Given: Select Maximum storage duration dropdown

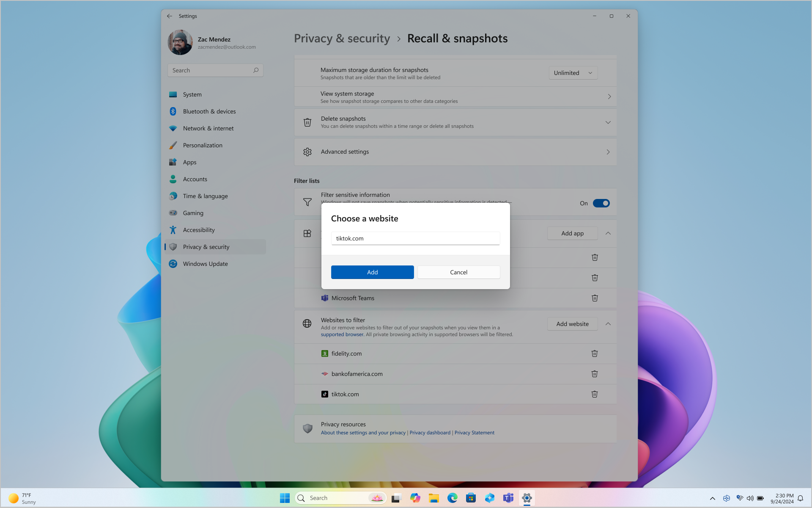Looking at the screenshot, I should tap(573, 72).
